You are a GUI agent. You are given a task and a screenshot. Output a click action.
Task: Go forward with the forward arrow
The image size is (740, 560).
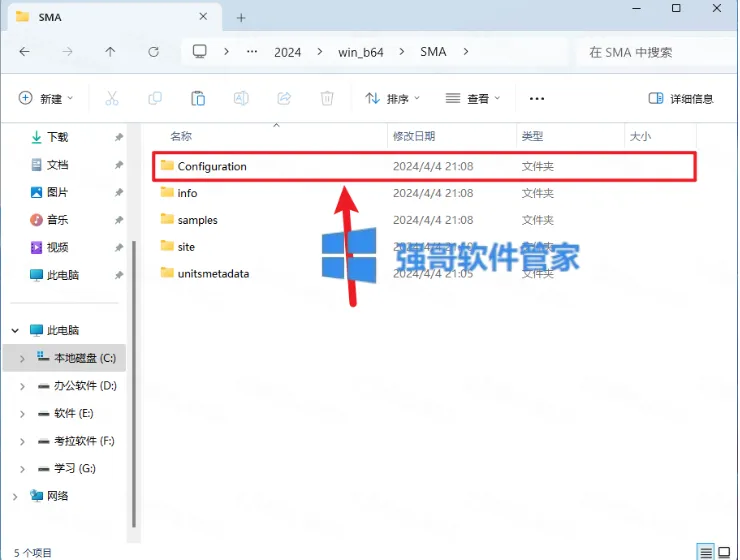pos(67,51)
